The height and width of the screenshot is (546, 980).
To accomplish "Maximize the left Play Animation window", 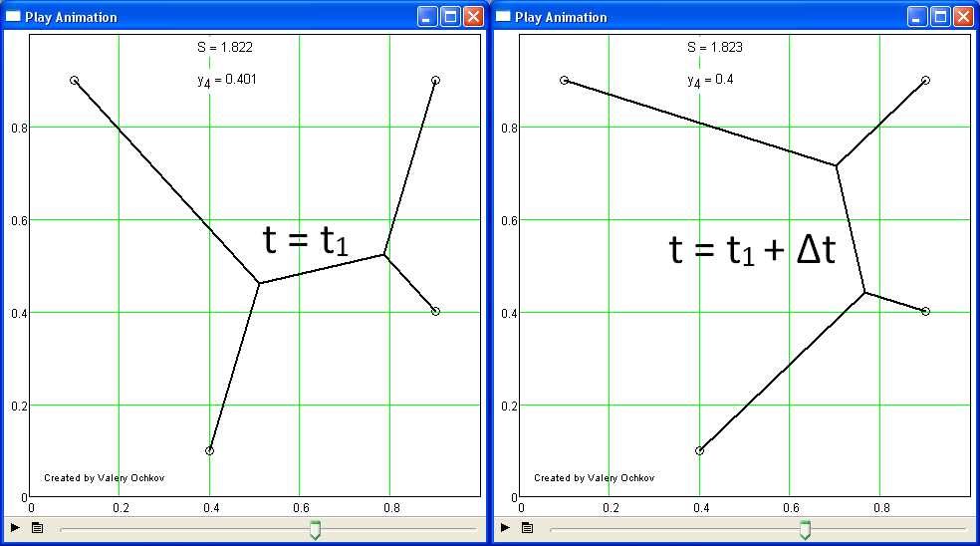I will (450, 17).
